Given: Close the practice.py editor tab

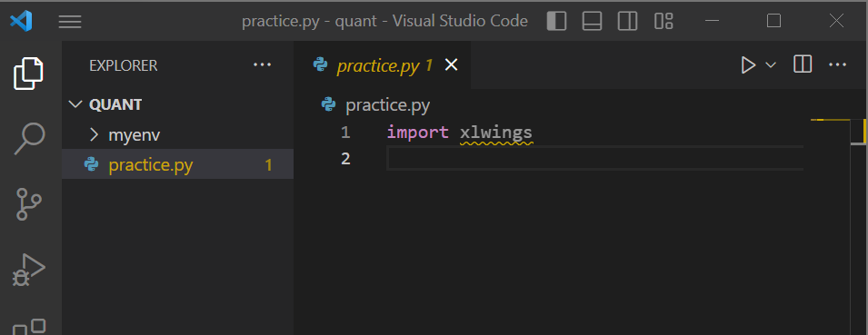Looking at the screenshot, I should (452, 65).
